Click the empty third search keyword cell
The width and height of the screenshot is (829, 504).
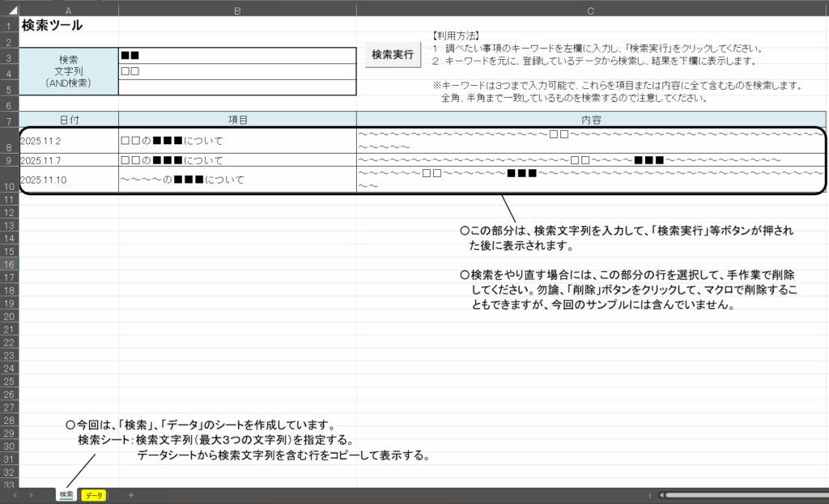click(237, 87)
